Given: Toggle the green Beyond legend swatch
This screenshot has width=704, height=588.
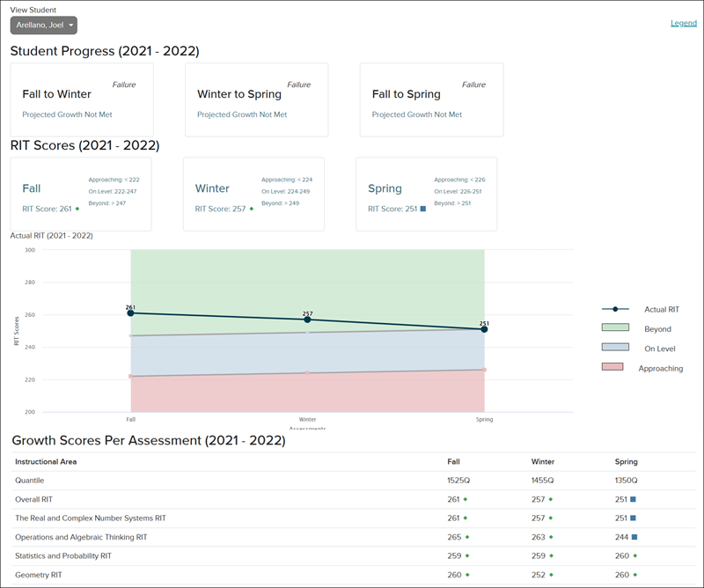Looking at the screenshot, I should point(615,328).
